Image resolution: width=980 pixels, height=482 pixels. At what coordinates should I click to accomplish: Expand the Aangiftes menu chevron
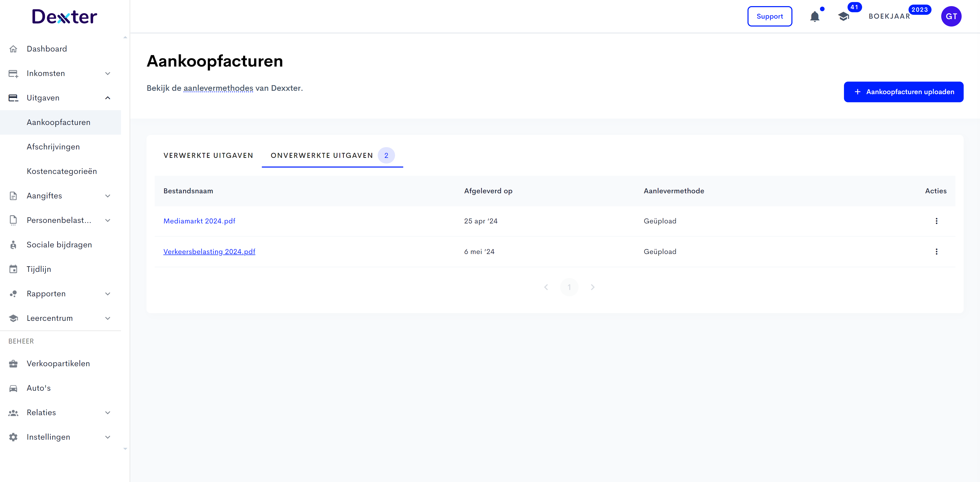(x=108, y=196)
